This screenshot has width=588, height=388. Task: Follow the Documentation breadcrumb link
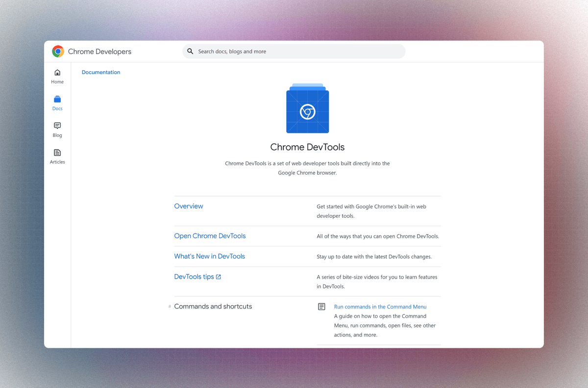[101, 72]
